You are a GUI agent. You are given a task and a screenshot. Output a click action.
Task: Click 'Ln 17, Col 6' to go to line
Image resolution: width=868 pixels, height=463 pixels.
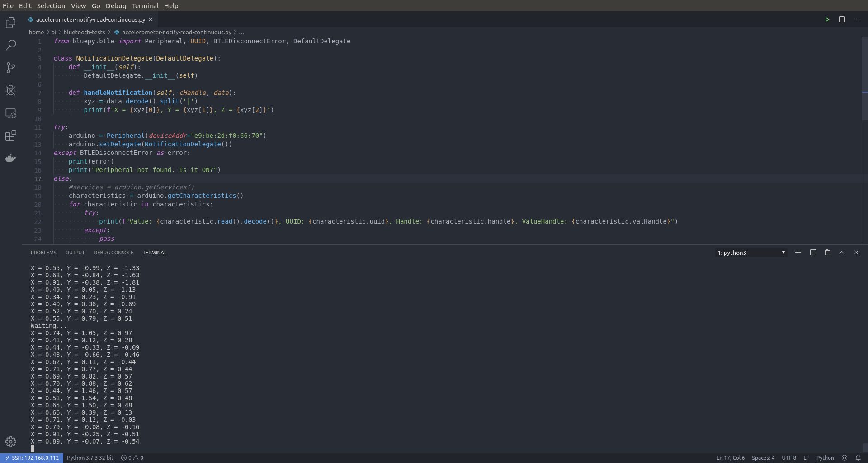(x=730, y=458)
